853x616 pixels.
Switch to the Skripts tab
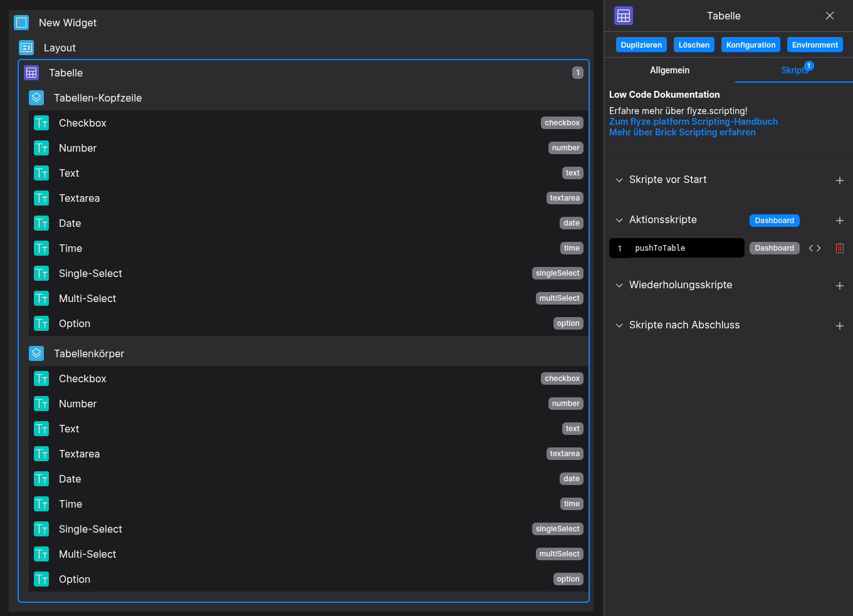click(x=793, y=70)
